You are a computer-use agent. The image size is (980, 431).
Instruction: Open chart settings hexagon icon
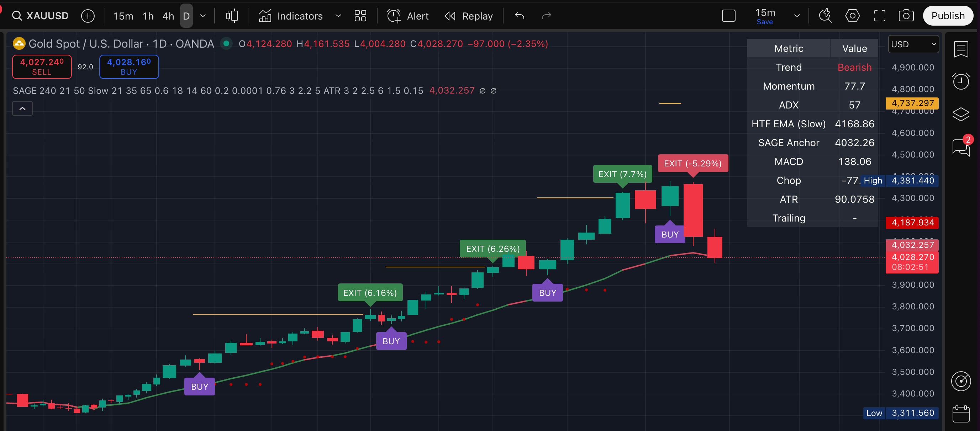pos(852,16)
